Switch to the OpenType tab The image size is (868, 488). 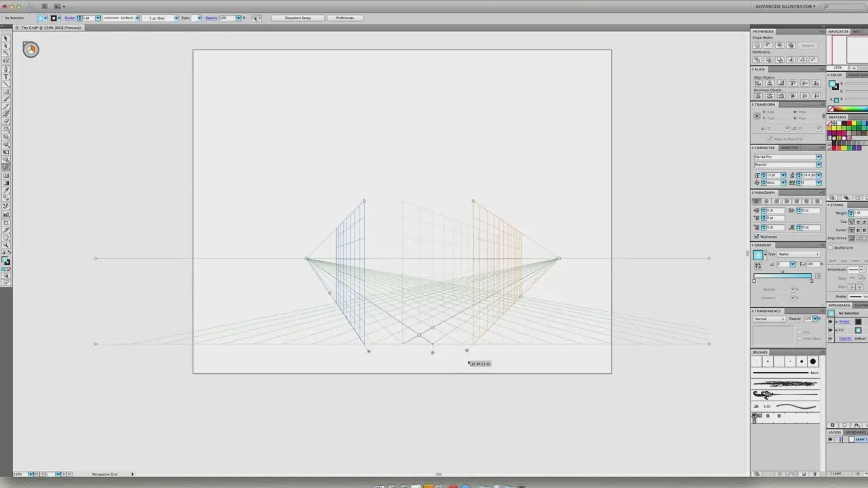point(789,148)
